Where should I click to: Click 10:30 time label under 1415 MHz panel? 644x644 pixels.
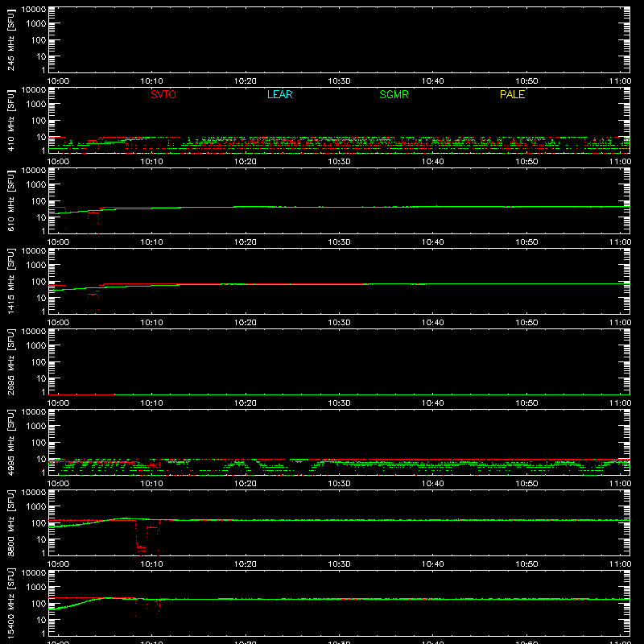[339, 323]
